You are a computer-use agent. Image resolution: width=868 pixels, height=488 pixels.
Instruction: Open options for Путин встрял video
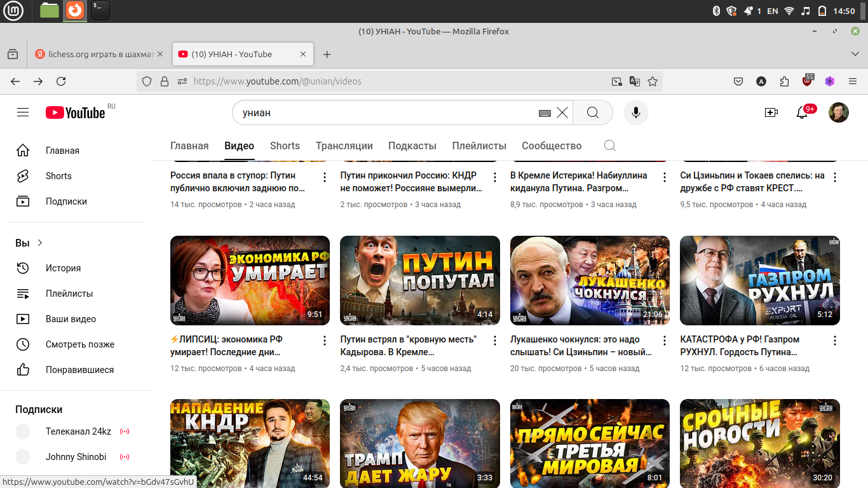pyautogui.click(x=495, y=341)
